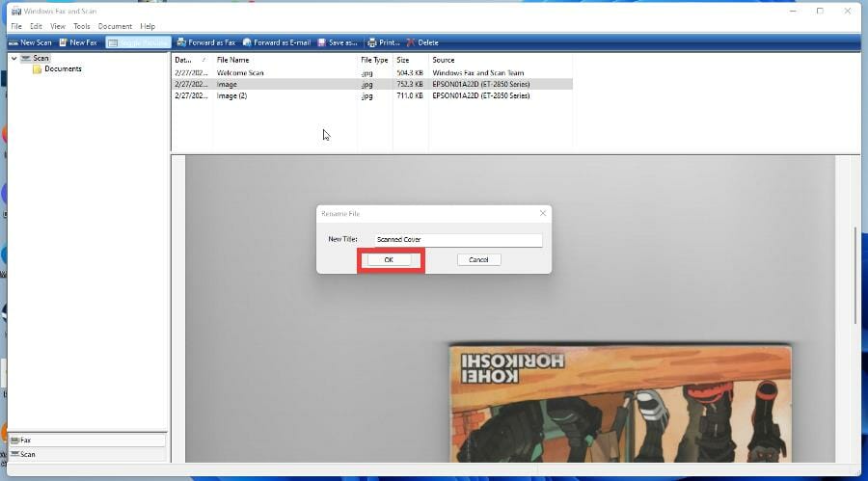Click Forward as Fax

(206, 42)
